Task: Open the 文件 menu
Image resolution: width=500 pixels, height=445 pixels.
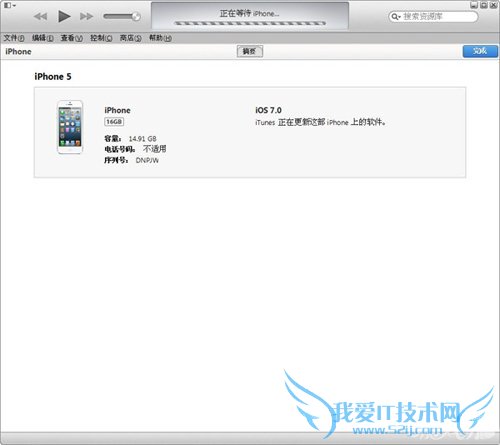Action: click(14, 38)
